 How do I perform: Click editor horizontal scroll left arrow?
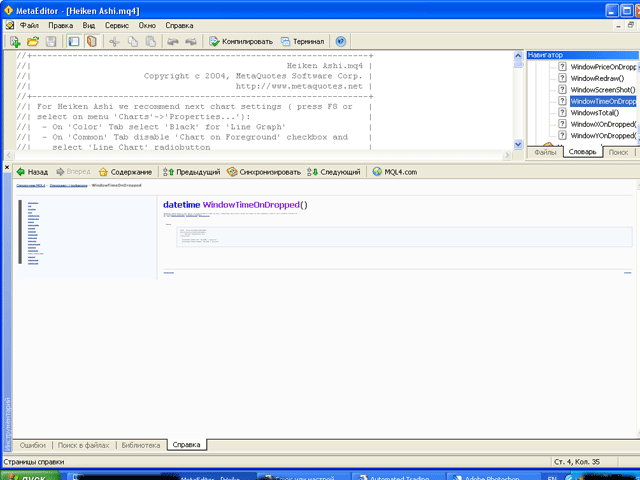point(9,155)
